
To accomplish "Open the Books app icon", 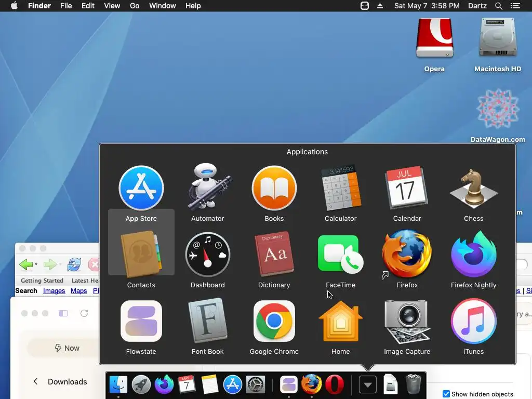I will click(x=274, y=188).
